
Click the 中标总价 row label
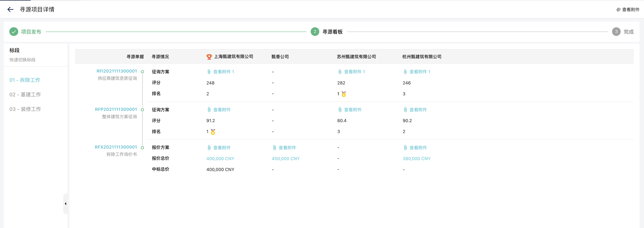[161, 169]
